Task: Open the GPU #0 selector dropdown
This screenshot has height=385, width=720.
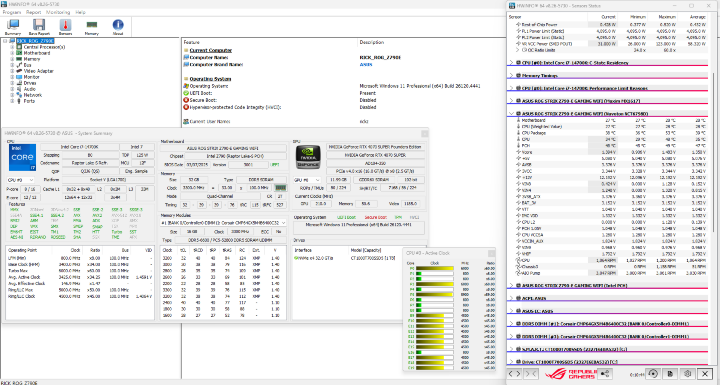Action: click(x=307, y=180)
